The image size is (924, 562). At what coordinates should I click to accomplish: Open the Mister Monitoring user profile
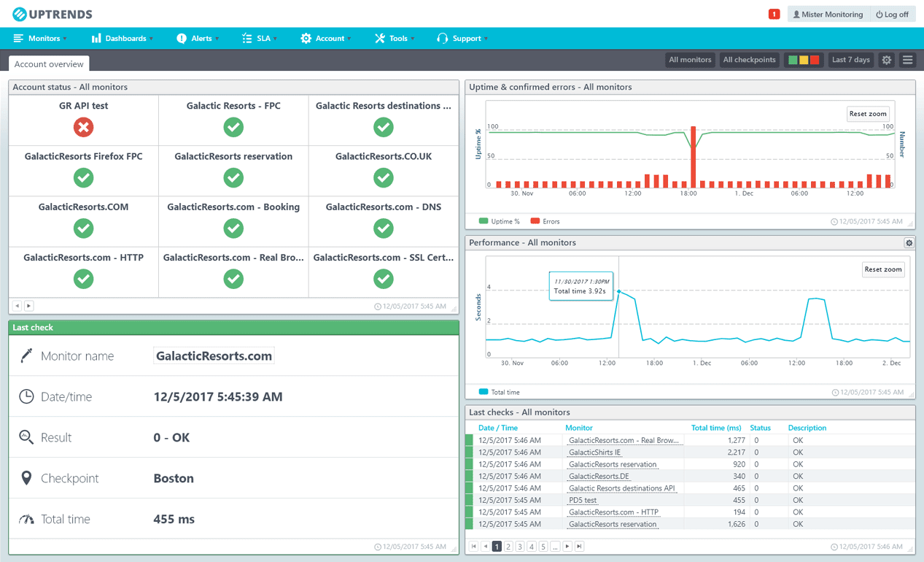click(x=827, y=14)
